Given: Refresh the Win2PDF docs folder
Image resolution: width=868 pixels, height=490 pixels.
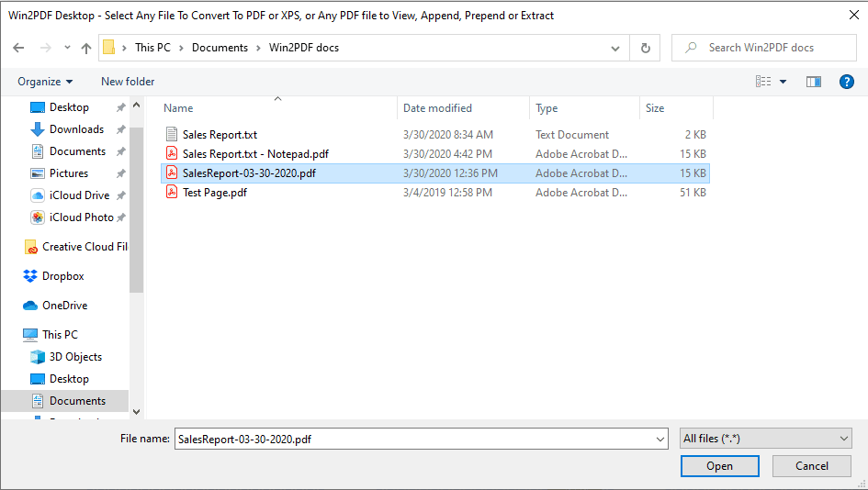Looking at the screenshot, I should coord(645,48).
